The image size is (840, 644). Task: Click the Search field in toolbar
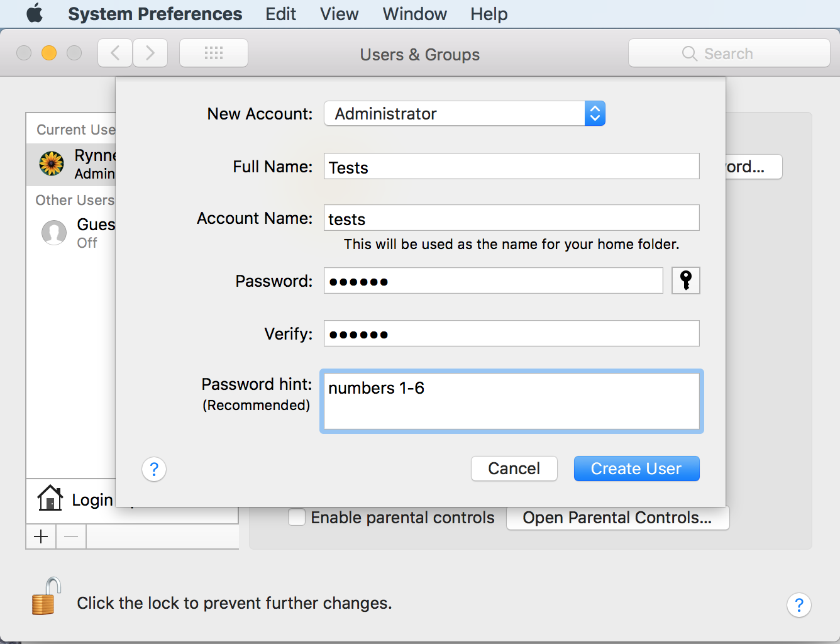click(x=729, y=53)
